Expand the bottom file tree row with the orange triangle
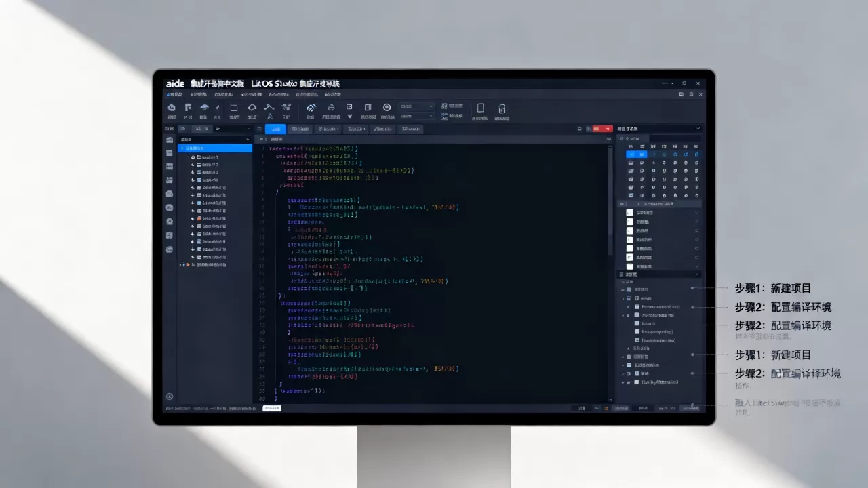The width and height of the screenshot is (868, 488). coord(186,265)
